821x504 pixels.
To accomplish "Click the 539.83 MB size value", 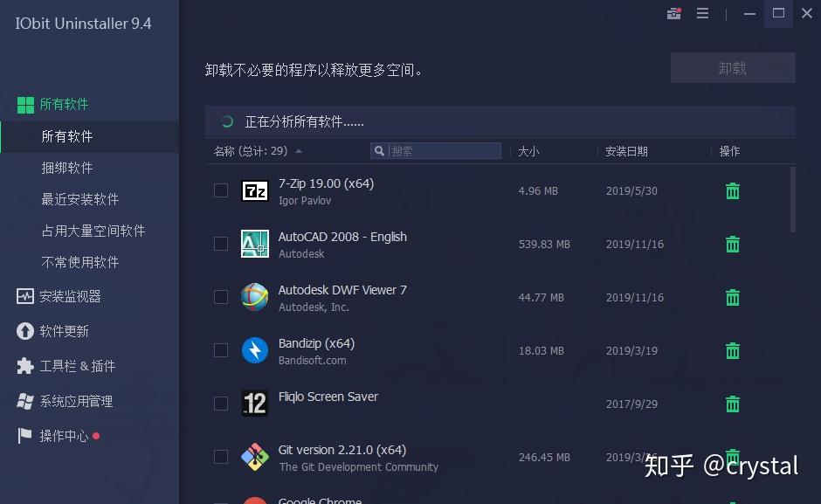I will click(544, 245).
